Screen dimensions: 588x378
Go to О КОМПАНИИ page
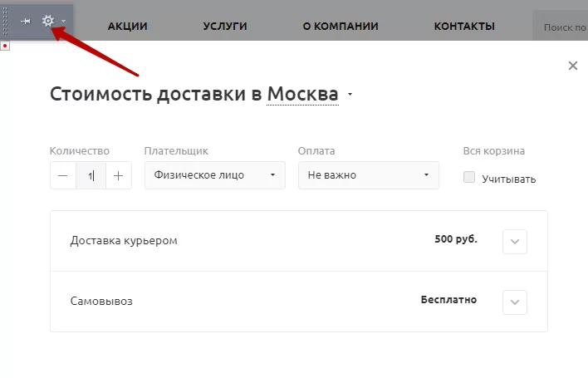tap(341, 27)
